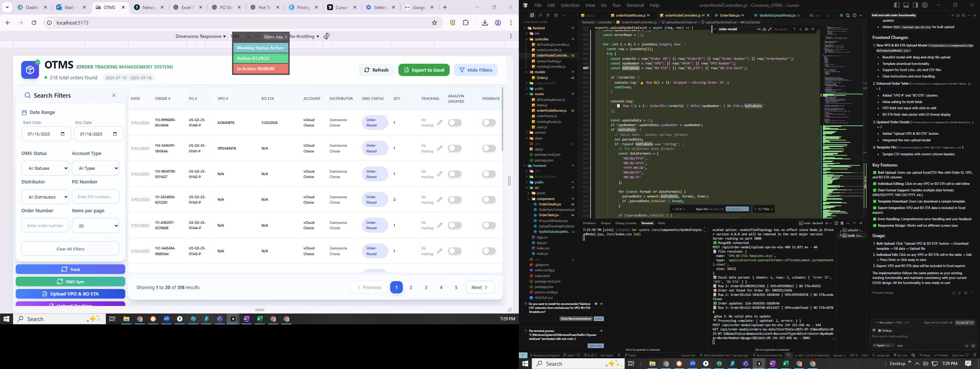Screen dimensions: 980x369
Task: Toggle Feedback for order 113-8996885-8533846
Action: pos(489,123)
